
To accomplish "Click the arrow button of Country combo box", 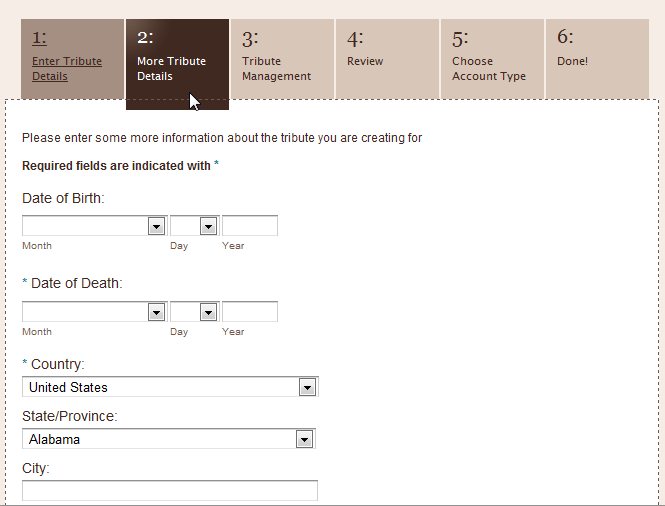I will (x=307, y=387).
